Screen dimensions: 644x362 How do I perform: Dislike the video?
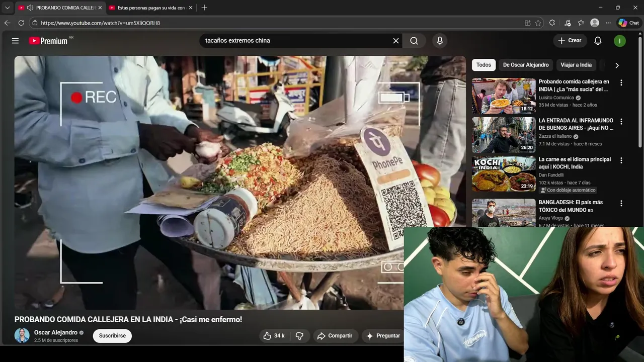299,336
